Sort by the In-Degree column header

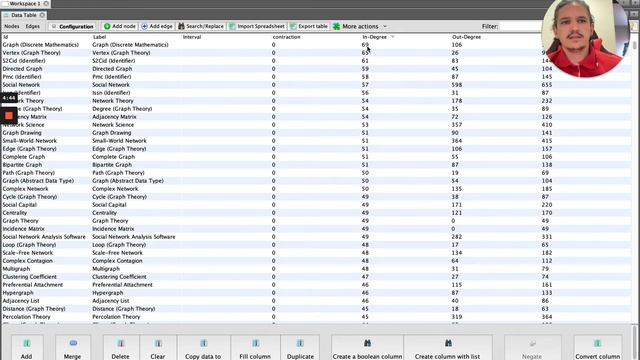[x=374, y=37]
